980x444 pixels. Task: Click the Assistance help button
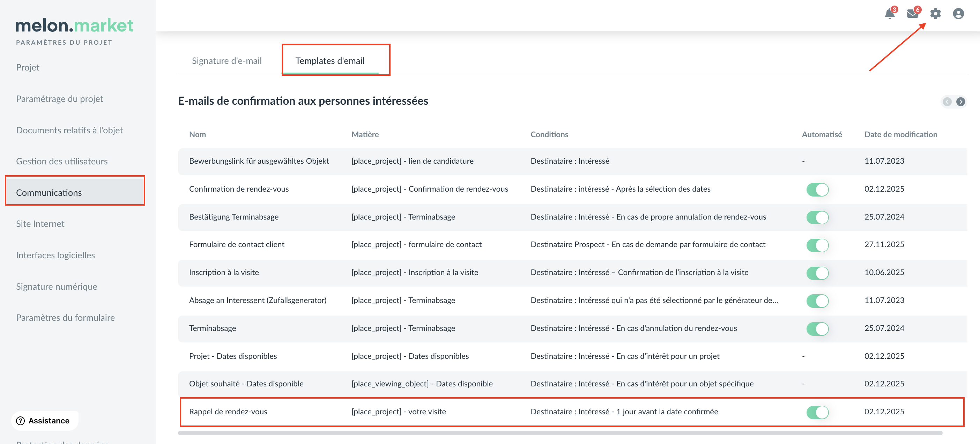click(x=45, y=420)
